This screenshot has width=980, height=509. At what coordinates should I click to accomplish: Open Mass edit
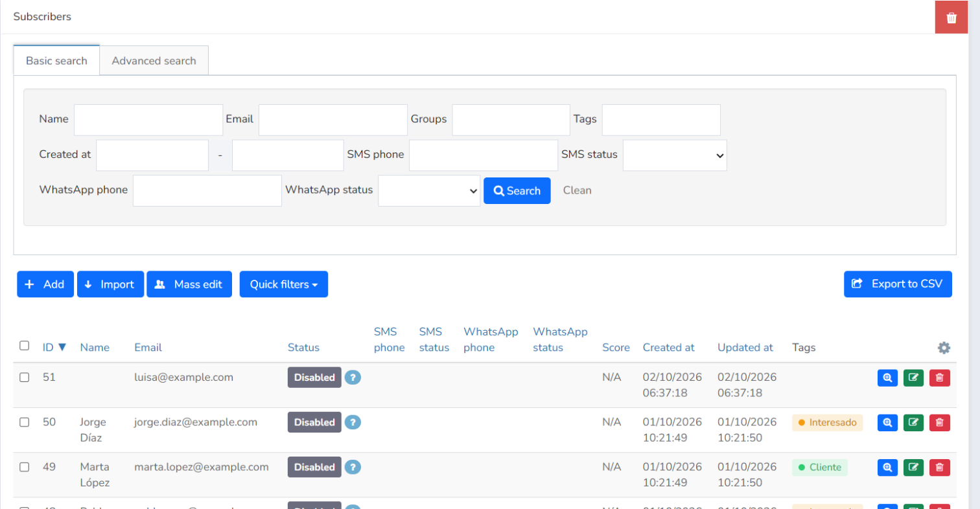189,284
